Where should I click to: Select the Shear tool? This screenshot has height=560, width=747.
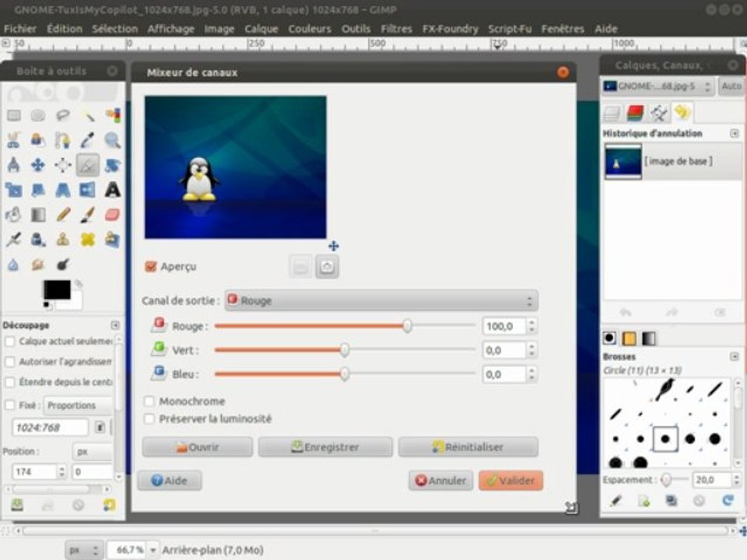click(38, 190)
